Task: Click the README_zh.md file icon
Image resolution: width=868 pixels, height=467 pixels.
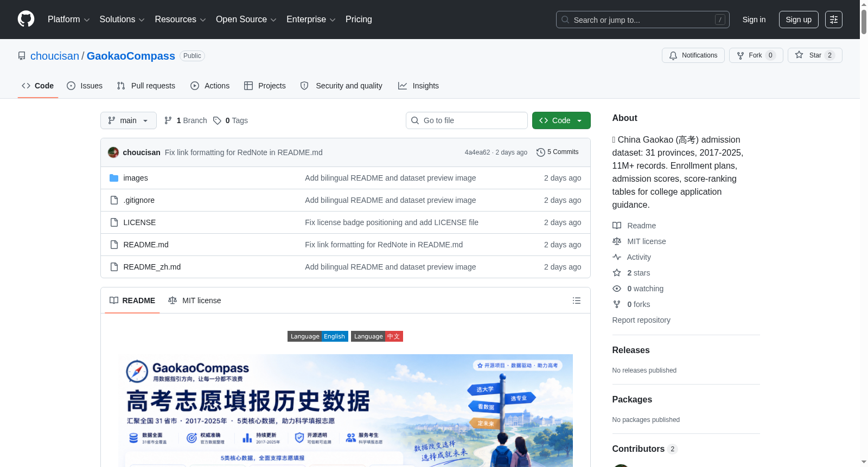Action: pyautogui.click(x=114, y=267)
